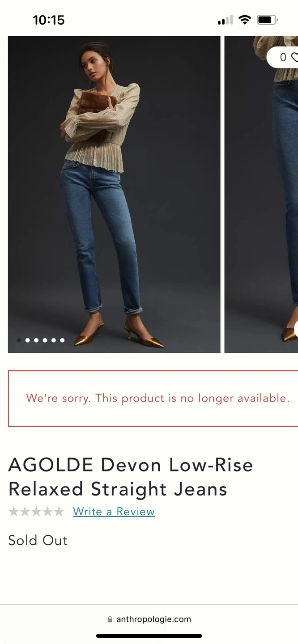Tap the heart wishlist icon
The width and height of the screenshot is (298, 644).
294,57
